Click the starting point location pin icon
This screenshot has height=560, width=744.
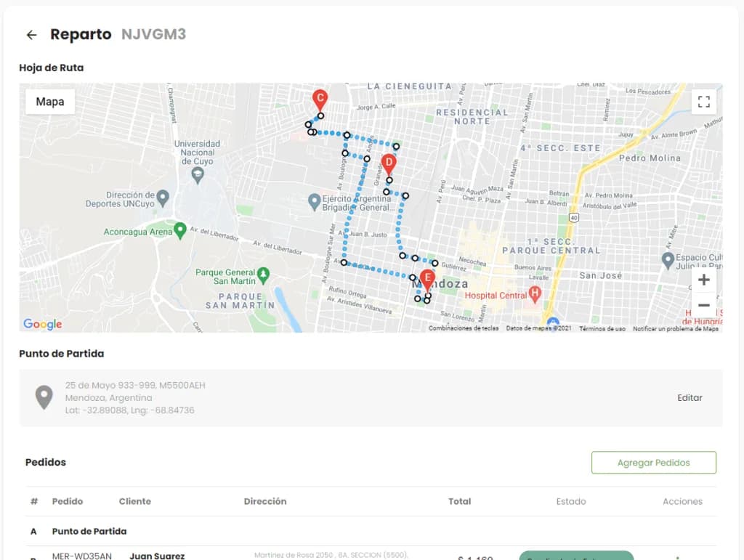pyautogui.click(x=44, y=397)
